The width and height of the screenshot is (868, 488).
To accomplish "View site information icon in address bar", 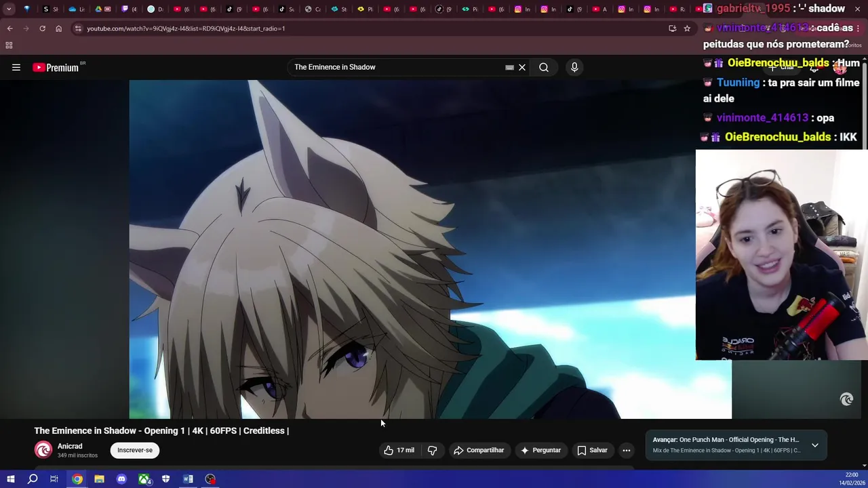I will click(x=78, y=28).
